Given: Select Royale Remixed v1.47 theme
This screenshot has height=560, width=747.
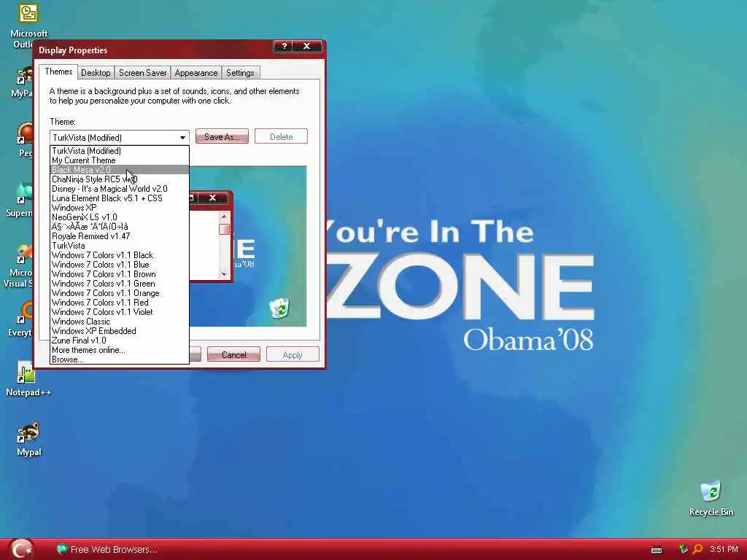Looking at the screenshot, I should pos(120,236).
